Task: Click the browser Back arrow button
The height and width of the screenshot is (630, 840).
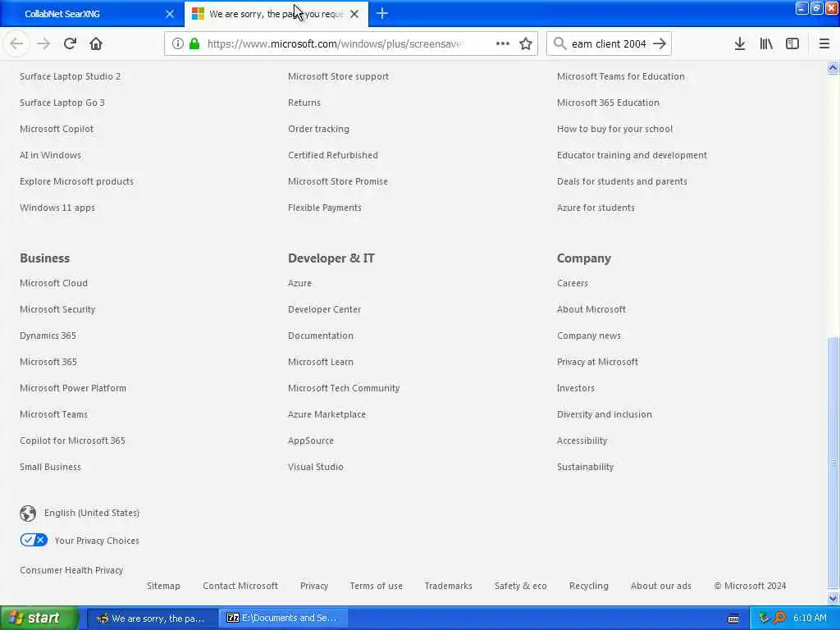Action: coord(16,44)
